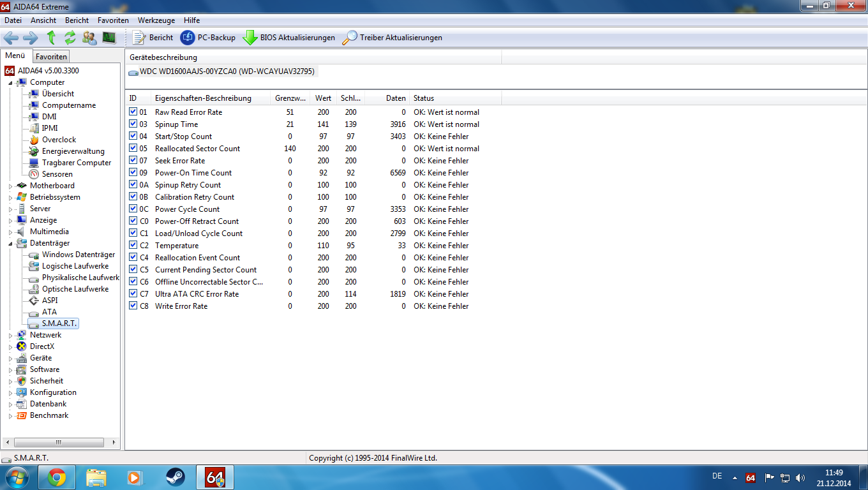Open the system monitor graph icon

click(108, 38)
